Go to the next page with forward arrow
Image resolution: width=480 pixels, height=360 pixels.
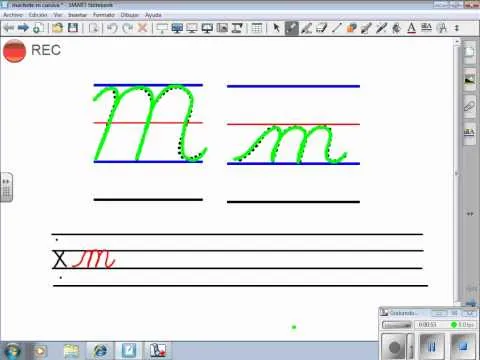(23, 28)
